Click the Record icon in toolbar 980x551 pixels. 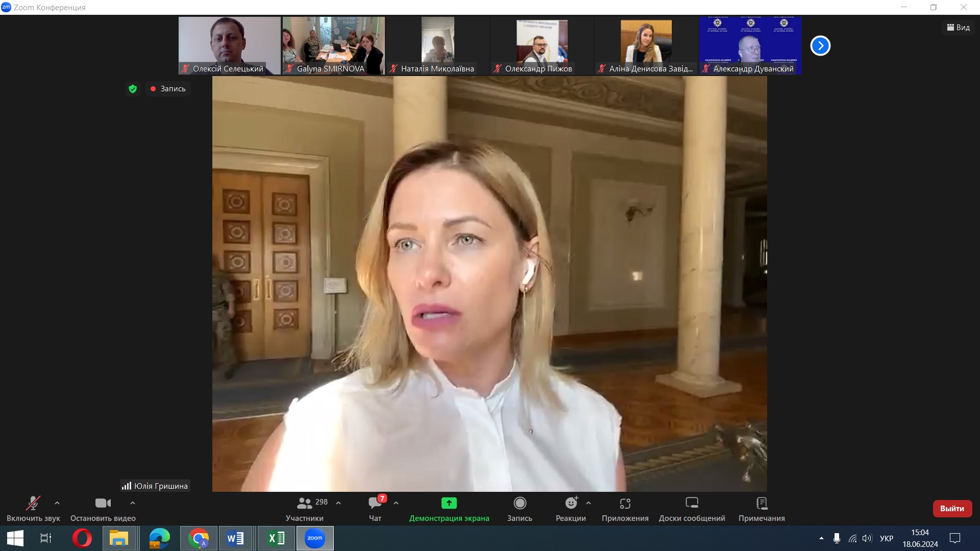tap(520, 504)
